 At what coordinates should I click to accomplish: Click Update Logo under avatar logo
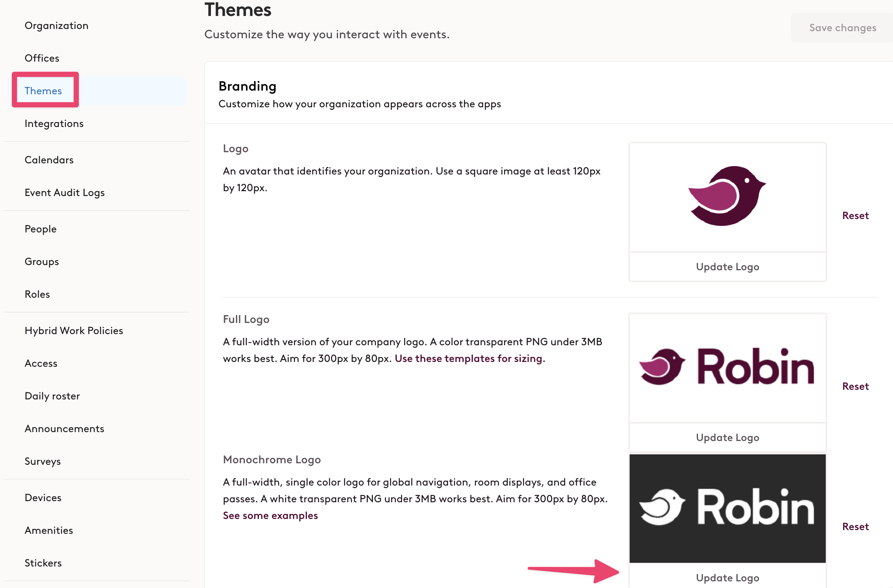pyautogui.click(x=727, y=267)
